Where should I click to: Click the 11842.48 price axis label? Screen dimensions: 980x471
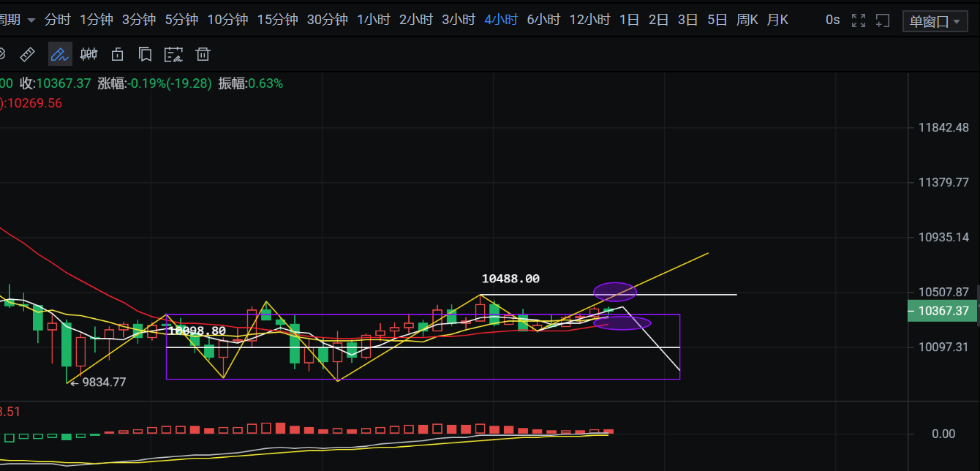[x=943, y=128]
